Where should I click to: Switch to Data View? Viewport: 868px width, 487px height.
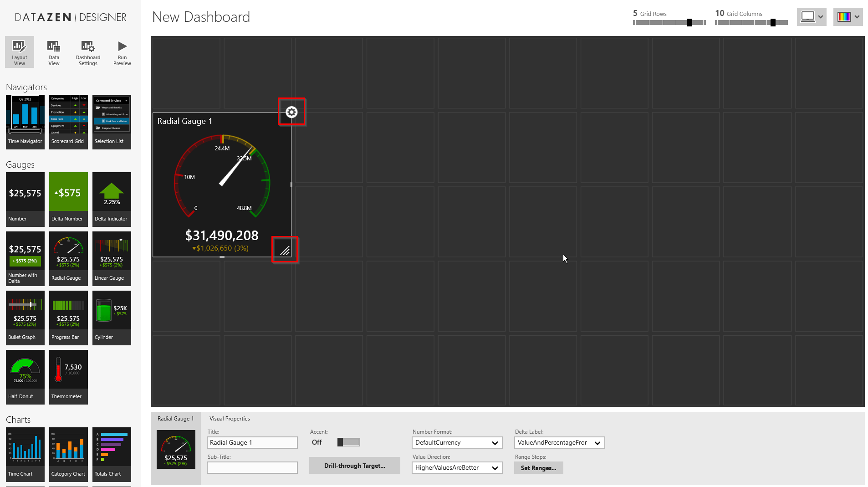click(x=54, y=52)
